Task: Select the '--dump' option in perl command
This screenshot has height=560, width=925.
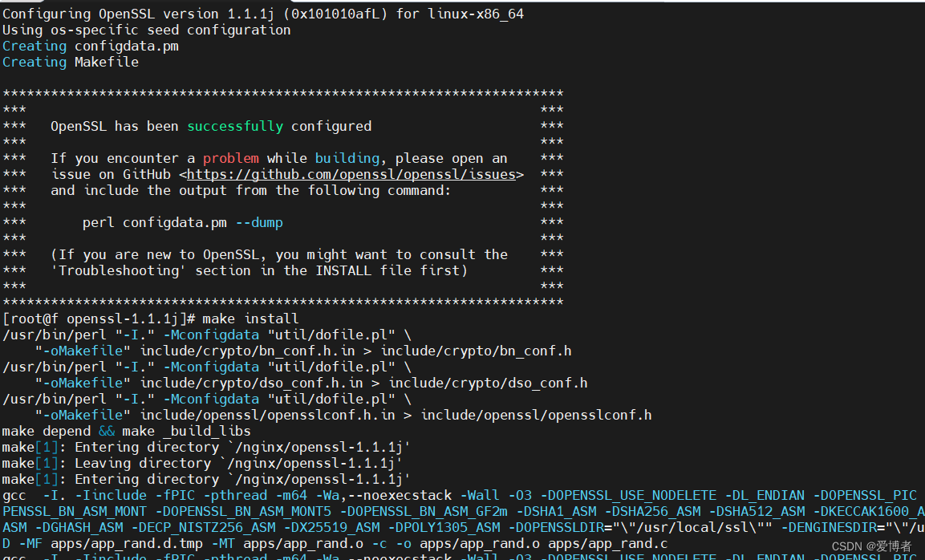Action: pyautogui.click(x=258, y=222)
